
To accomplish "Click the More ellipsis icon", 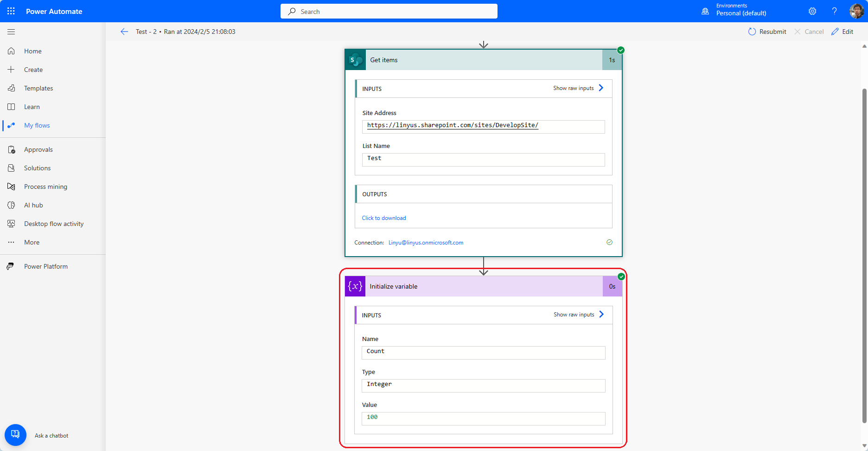I will [11, 242].
